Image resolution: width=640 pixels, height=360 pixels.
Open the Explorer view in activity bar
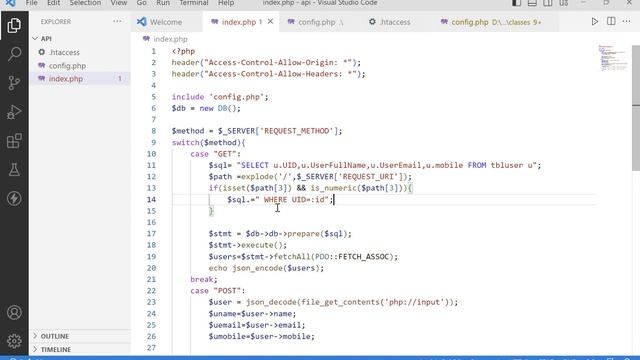pyautogui.click(x=14, y=26)
